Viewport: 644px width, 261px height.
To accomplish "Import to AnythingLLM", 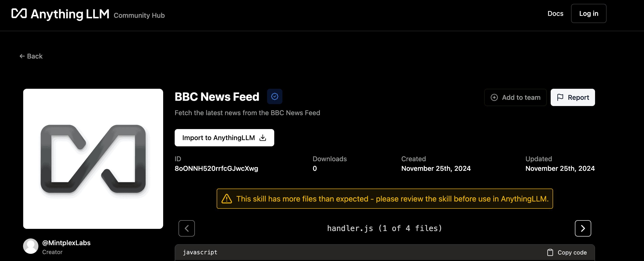I will coord(224,138).
